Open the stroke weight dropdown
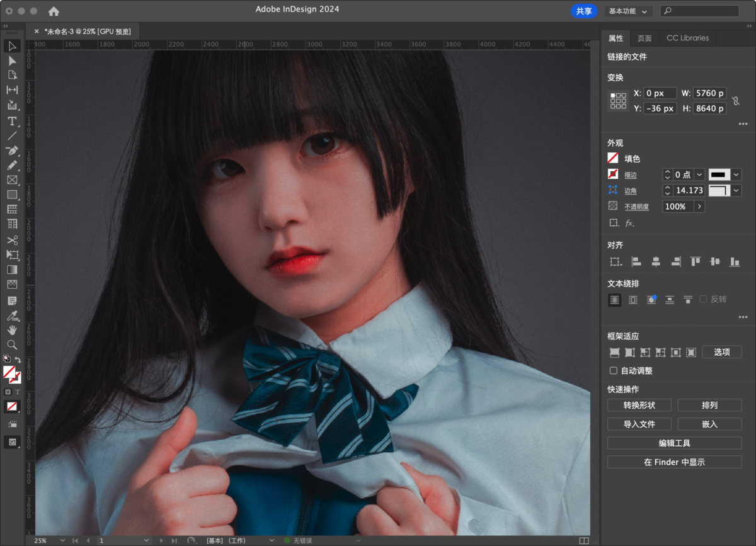The image size is (756, 546). (x=699, y=174)
